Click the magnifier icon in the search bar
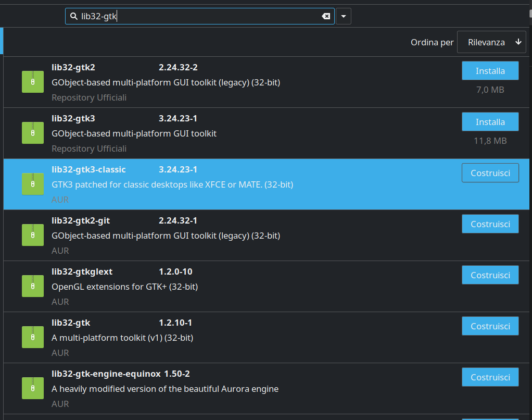Image resolution: width=532 pixels, height=420 pixels. 73,16
